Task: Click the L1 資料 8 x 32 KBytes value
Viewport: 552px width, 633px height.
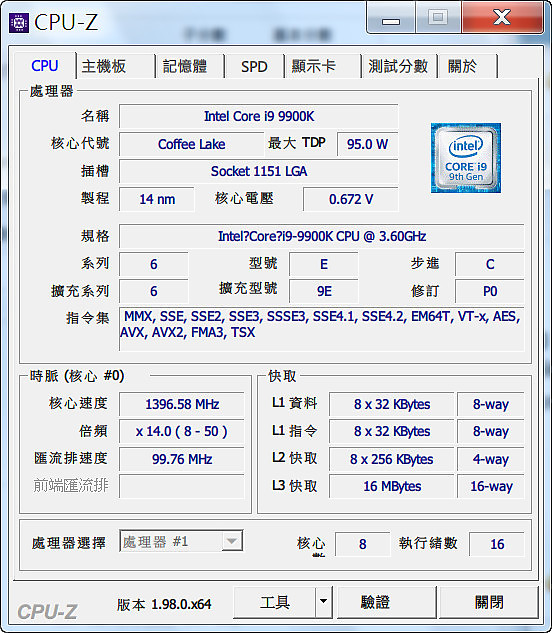Action: [392, 404]
